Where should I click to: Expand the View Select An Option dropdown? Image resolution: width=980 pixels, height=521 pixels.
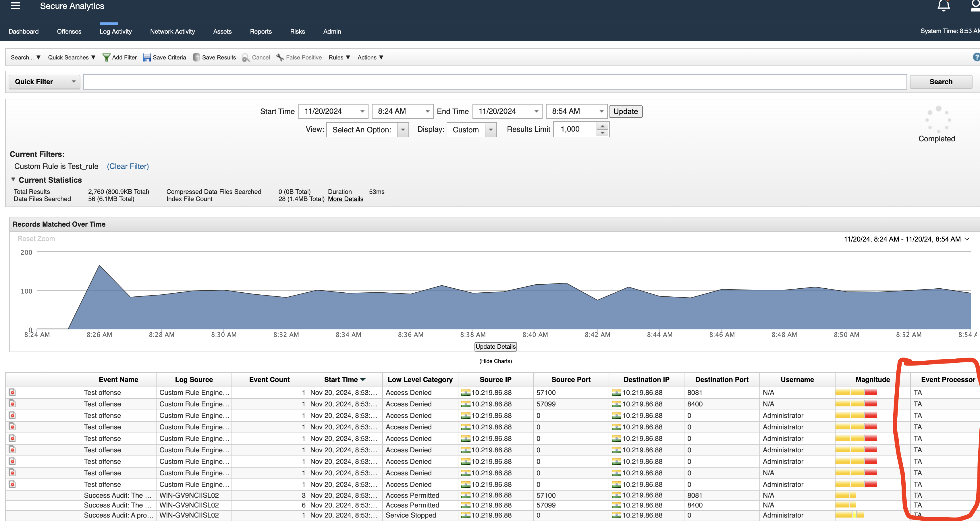click(x=367, y=130)
